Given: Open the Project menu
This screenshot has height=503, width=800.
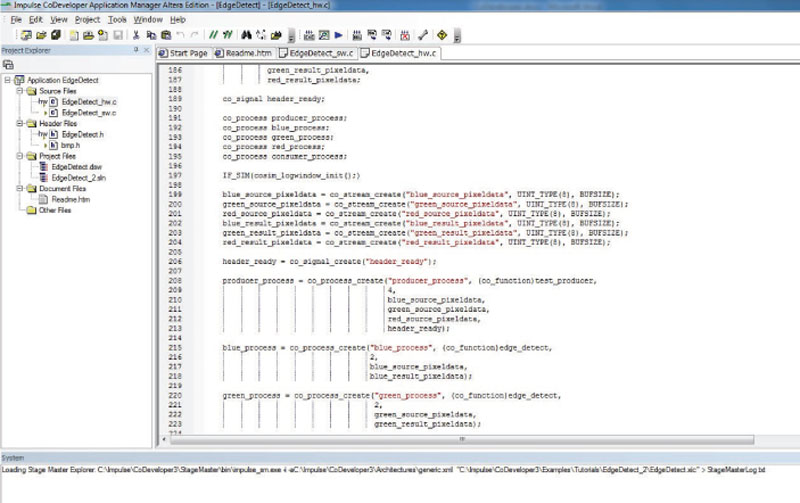Looking at the screenshot, I should 87,19.
